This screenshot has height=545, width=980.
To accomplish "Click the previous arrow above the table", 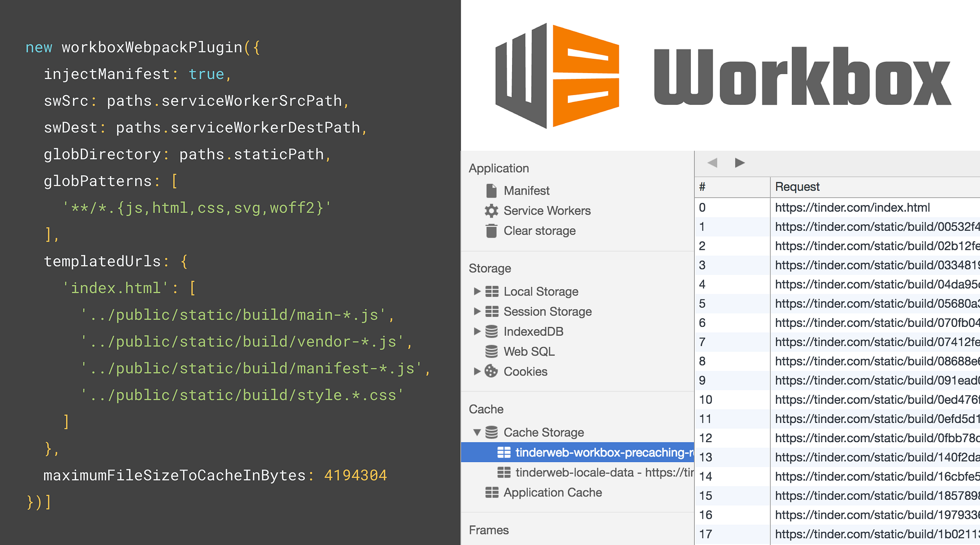I will tap(712, 163).
